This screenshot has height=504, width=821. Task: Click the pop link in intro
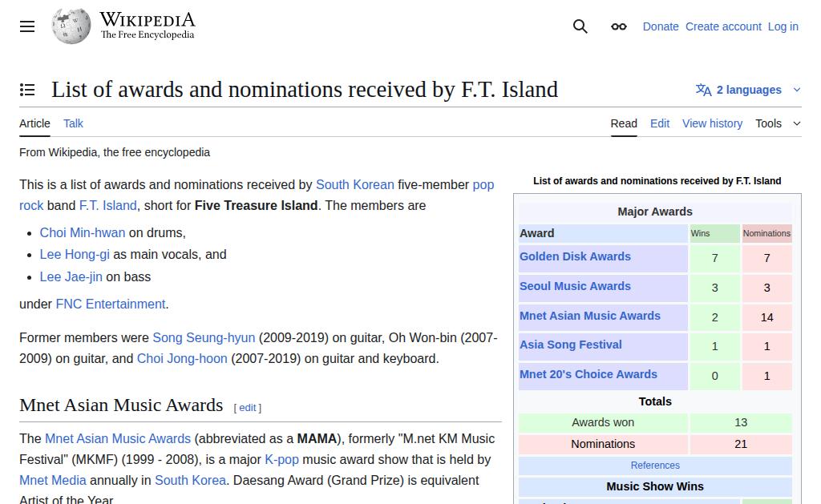click(x=483, y=185)
